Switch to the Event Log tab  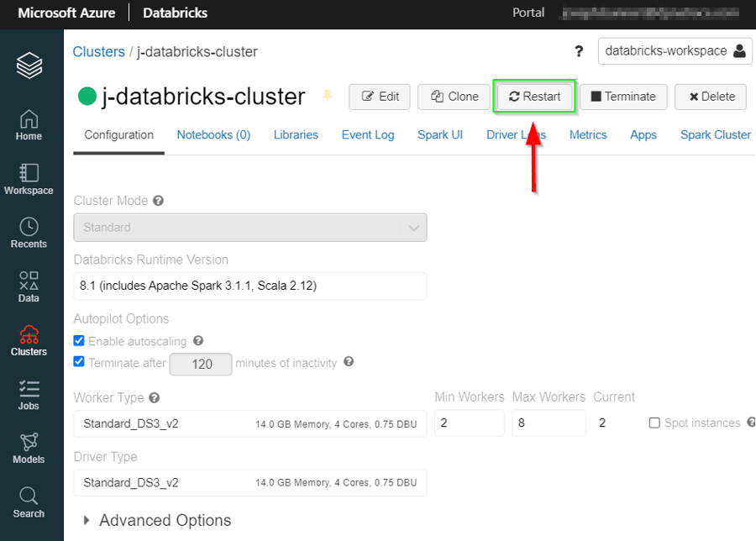pos(367,135)
